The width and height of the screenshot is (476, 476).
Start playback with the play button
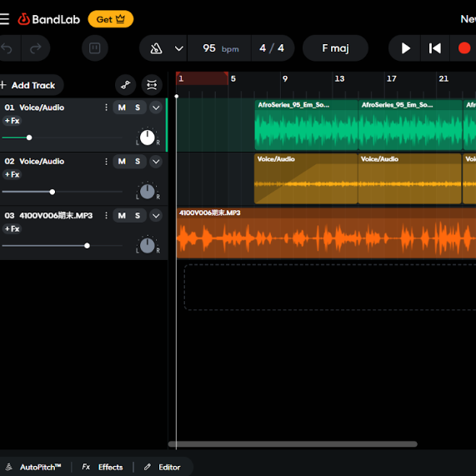[405, 48]
